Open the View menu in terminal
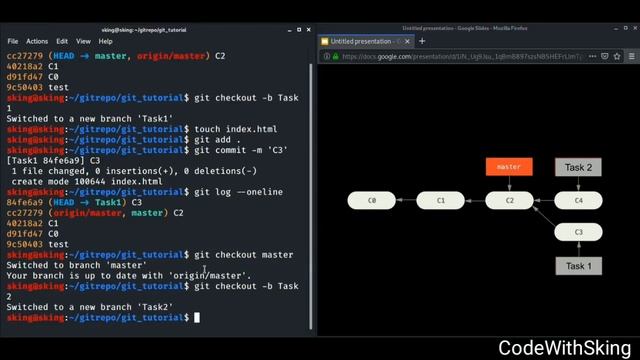 [x=83, y=41]
